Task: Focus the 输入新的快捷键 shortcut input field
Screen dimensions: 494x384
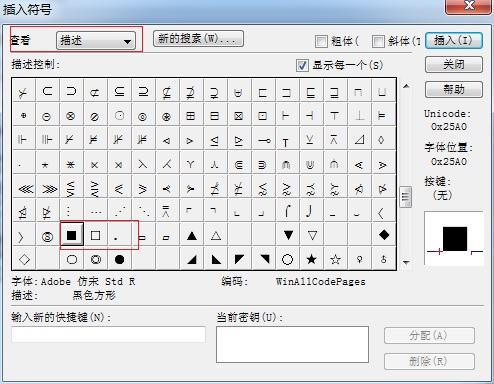Action: coord(108,334)
